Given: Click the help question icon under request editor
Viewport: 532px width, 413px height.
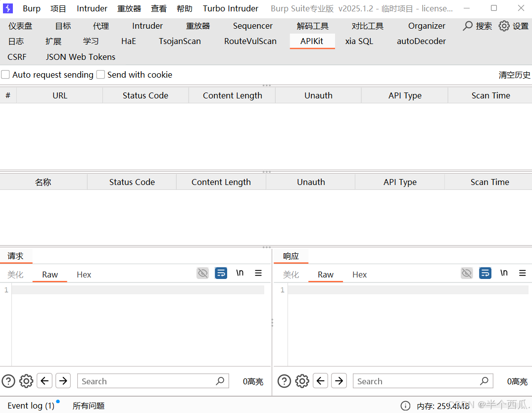Looking at the screenshot, I should [x=8, y=381].
